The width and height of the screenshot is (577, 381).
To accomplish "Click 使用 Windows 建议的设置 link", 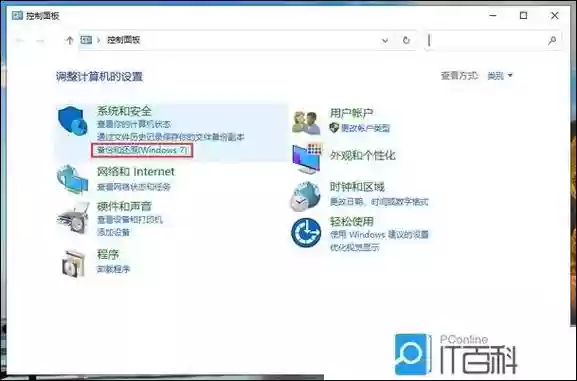I will (379, 234).
